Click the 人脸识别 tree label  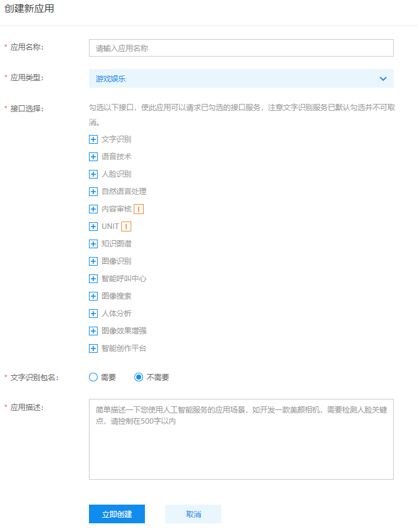116,174
